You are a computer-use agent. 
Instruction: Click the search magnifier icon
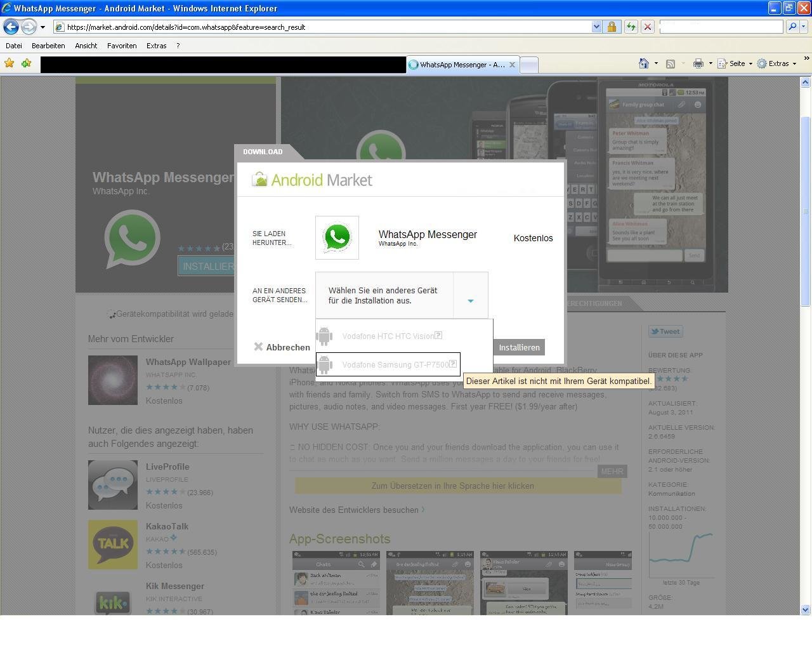point(792,27)
